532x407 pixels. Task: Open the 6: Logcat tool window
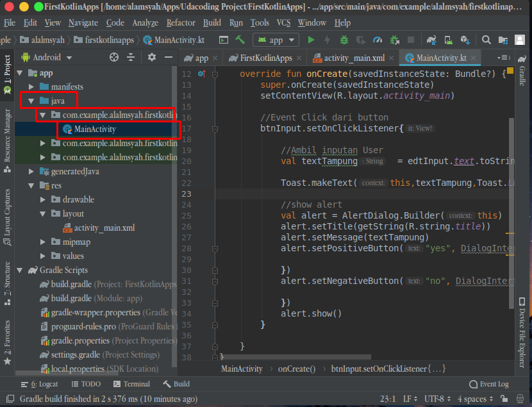pos(39,384)
